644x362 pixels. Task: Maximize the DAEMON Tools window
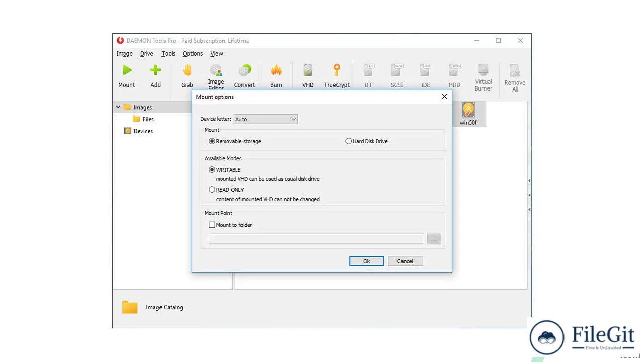498,41
